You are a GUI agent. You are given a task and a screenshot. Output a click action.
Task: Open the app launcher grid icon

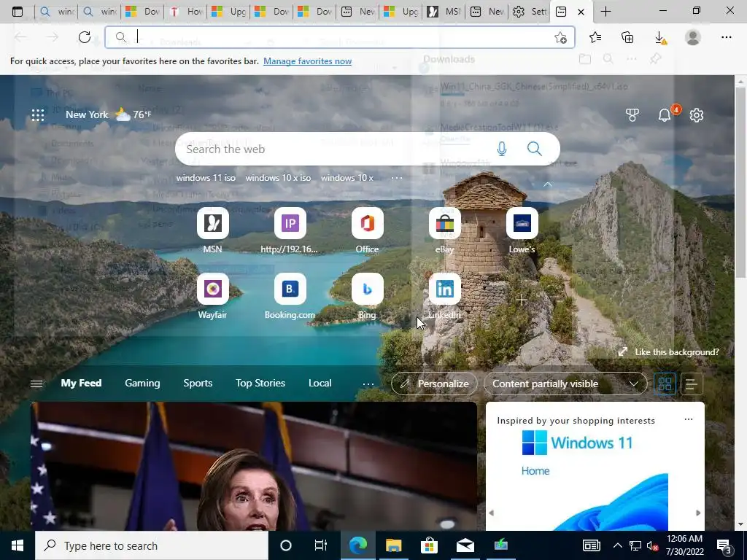(38, 114)
